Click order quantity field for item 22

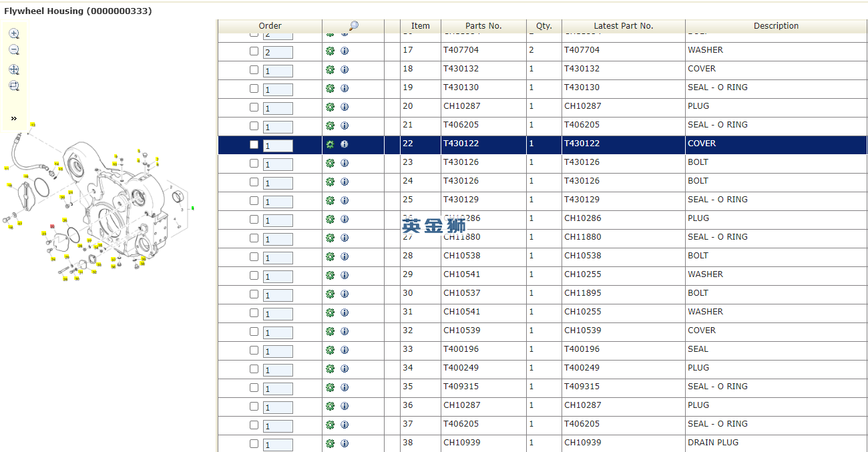click(278, 146)
